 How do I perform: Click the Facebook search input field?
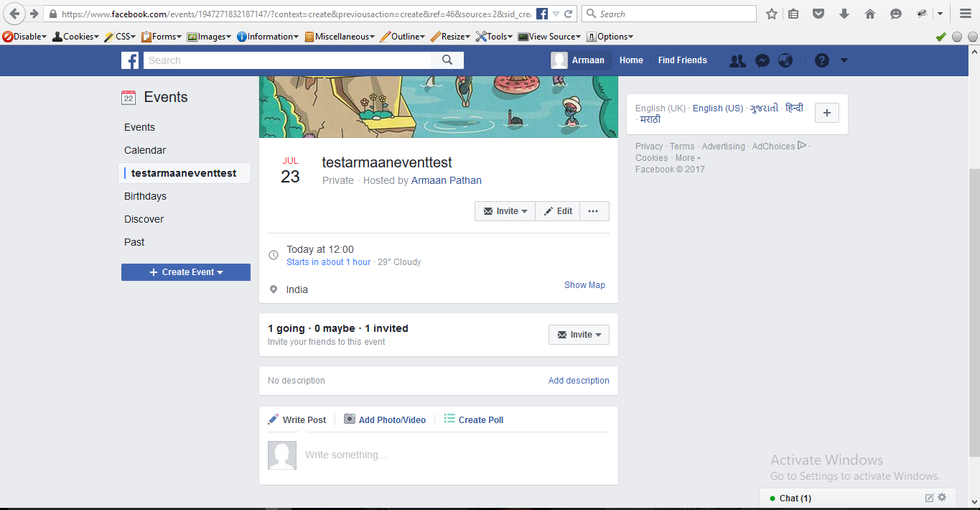[287, 60]
